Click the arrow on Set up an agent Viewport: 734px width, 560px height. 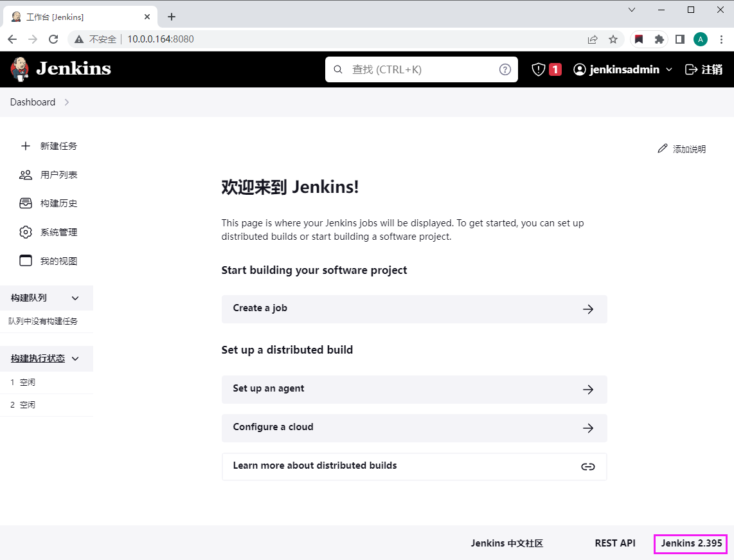(x=588, y=390)
